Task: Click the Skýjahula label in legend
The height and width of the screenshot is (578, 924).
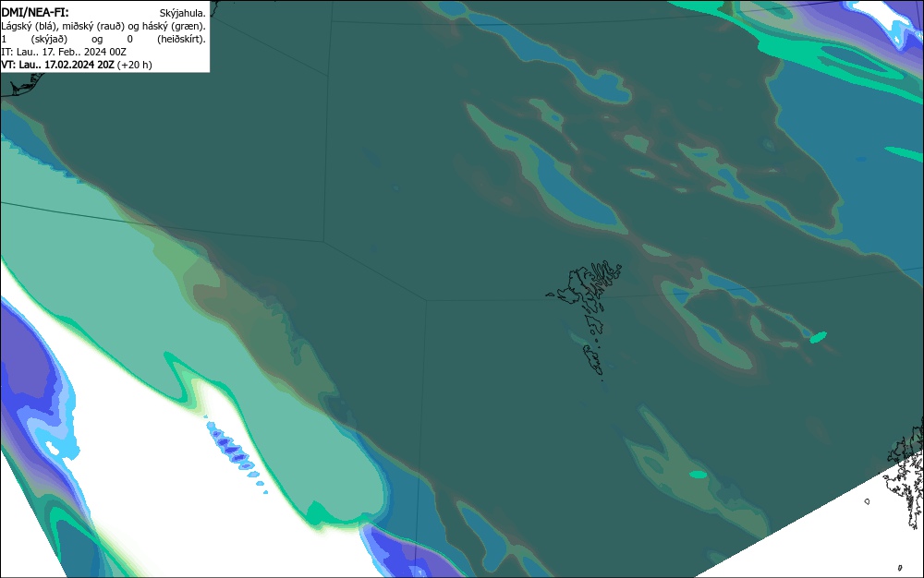Action: pos(183,13)
